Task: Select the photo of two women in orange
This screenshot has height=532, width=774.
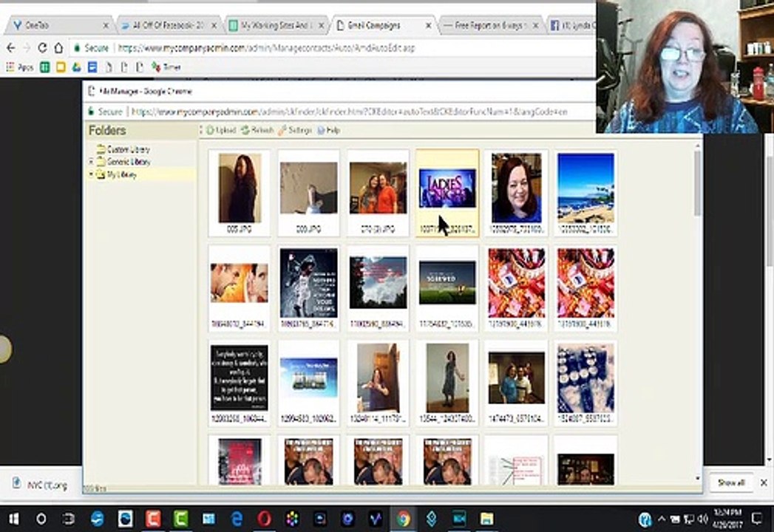Action: [x=378, y=193]
